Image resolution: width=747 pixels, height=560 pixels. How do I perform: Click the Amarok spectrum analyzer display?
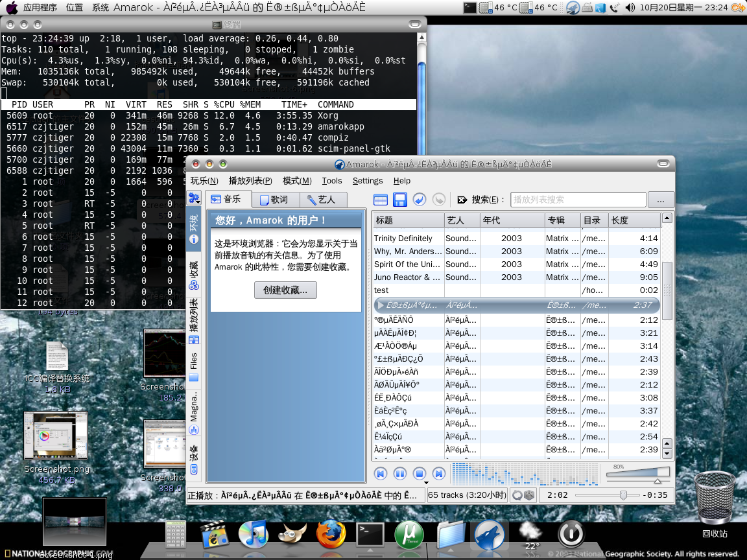click(525, 474)
